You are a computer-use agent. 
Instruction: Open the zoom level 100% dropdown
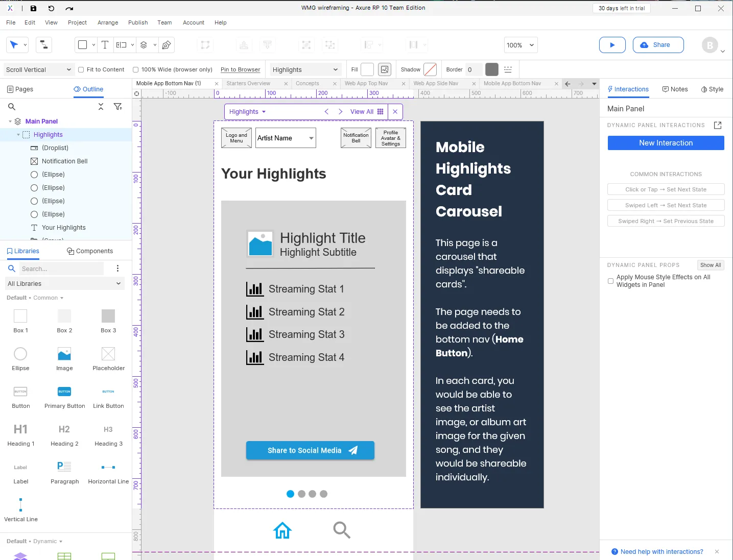click(x=520, y=45)
